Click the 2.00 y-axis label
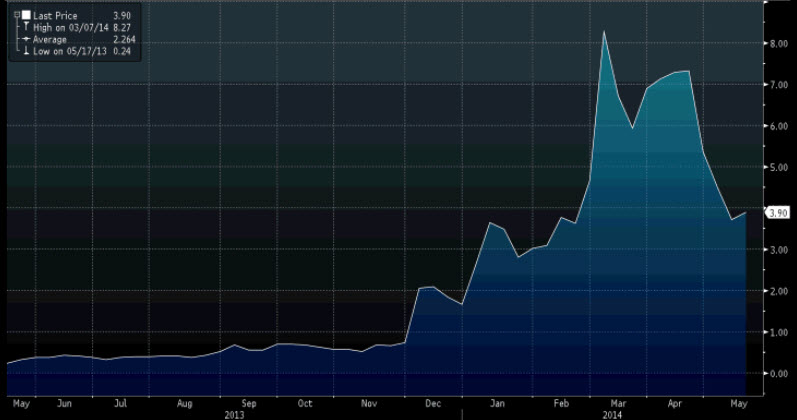The width and height of the screenshot is (797, 420). point(778,291)
